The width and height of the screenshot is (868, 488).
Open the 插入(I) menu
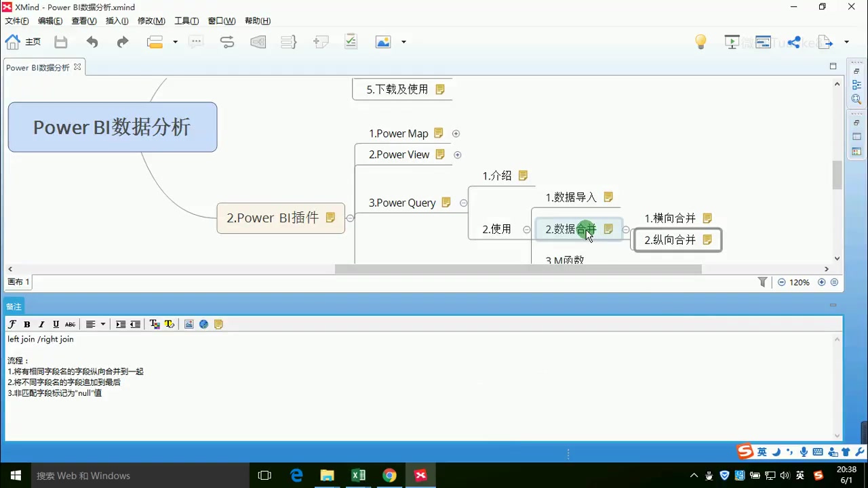[x=117, y=21]
